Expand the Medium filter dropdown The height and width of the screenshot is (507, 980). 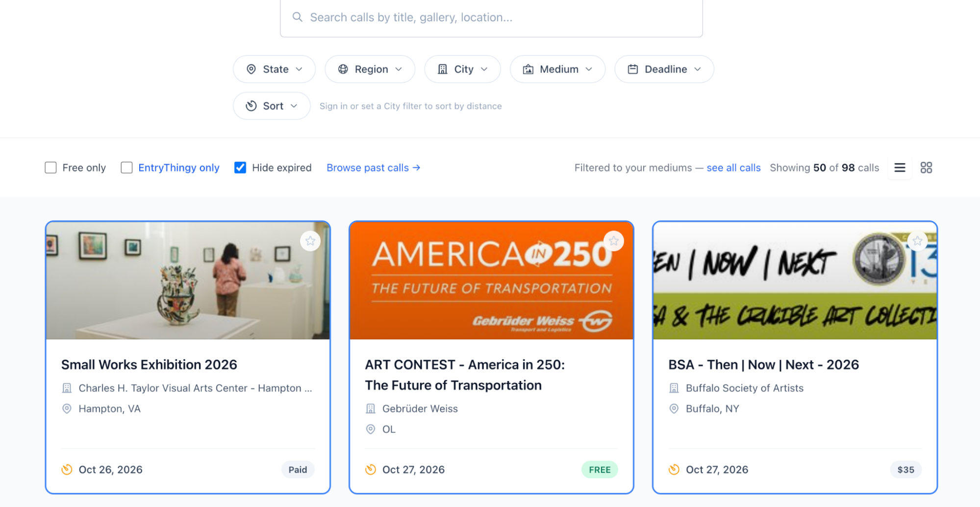(x=557, y=69)
